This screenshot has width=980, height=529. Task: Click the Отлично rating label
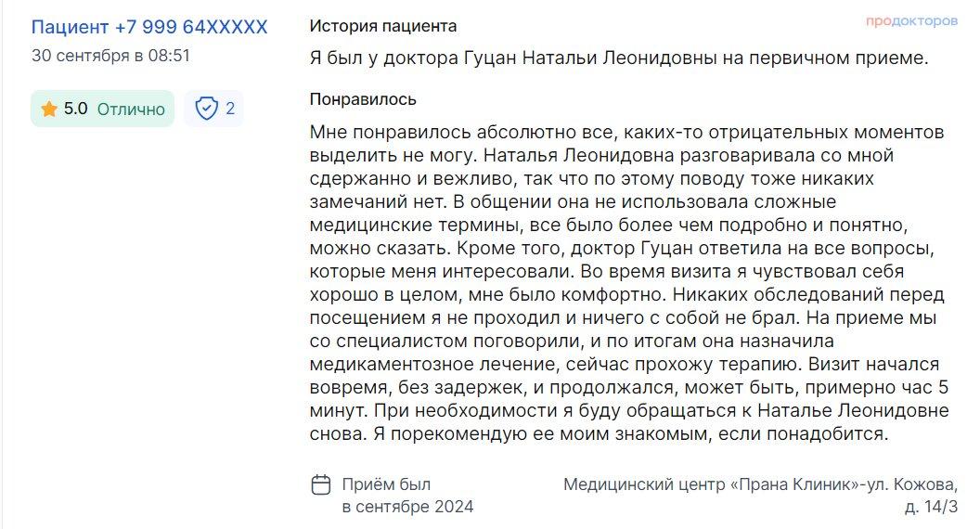pos(131,110)
